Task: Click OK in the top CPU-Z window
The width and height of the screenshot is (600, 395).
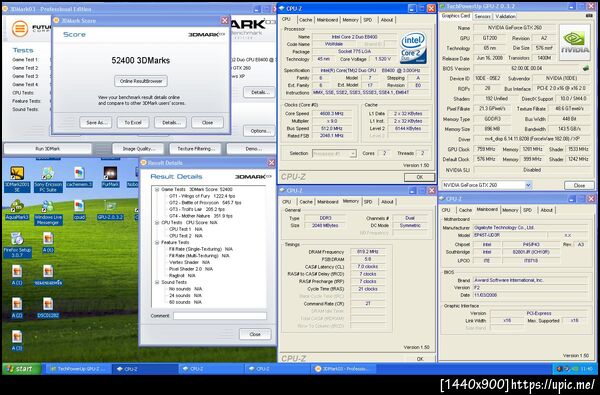Action: (419, 177)
